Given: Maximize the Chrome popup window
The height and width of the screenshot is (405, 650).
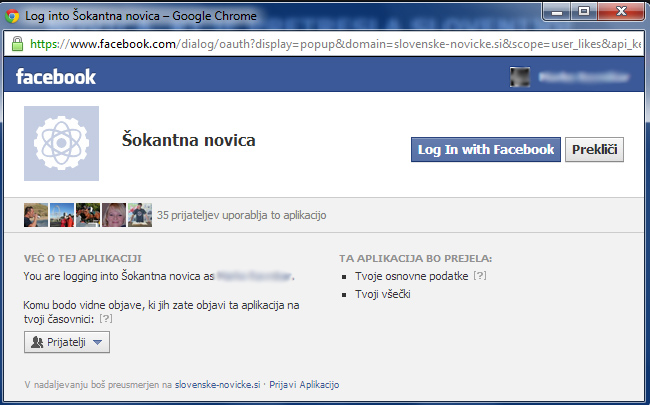Looking at the screenshot, I should tap(584, 11).
